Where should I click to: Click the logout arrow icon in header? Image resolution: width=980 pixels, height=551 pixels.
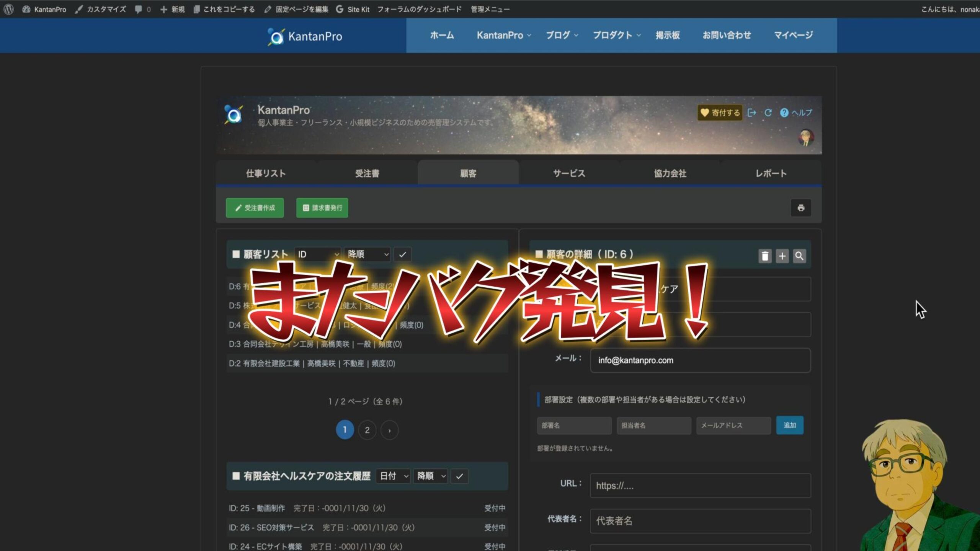tap(751, 112)
